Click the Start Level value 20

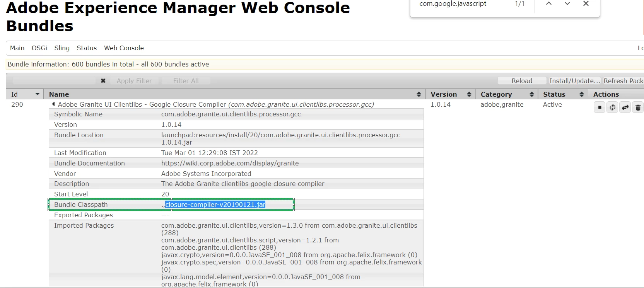click(165, 194)
